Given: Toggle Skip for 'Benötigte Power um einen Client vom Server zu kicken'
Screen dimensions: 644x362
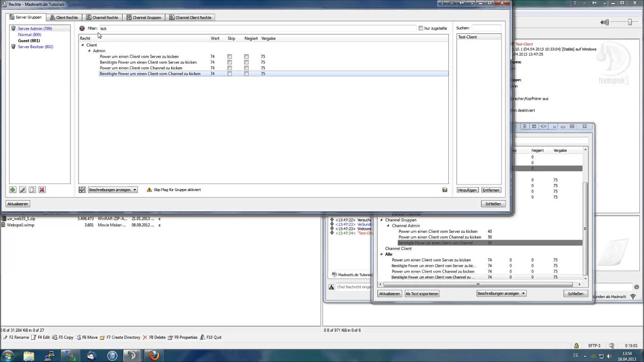Looking at the screenshot, I should (x=229, y=62).
